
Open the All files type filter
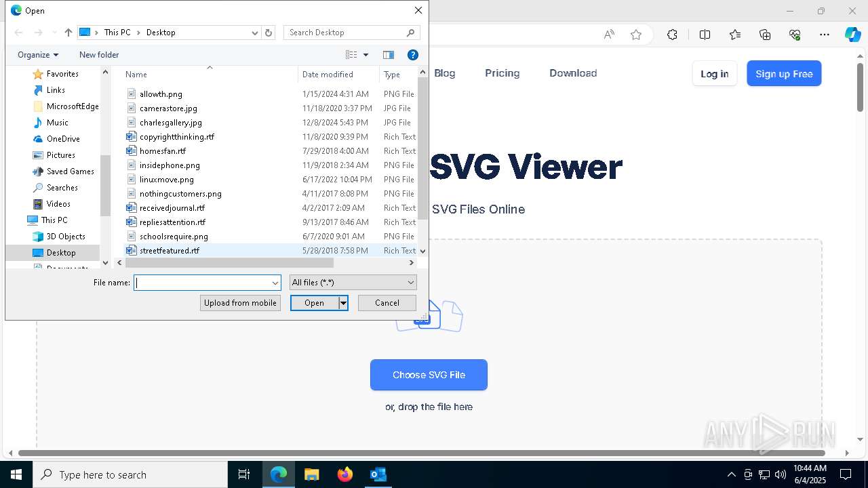353,283
